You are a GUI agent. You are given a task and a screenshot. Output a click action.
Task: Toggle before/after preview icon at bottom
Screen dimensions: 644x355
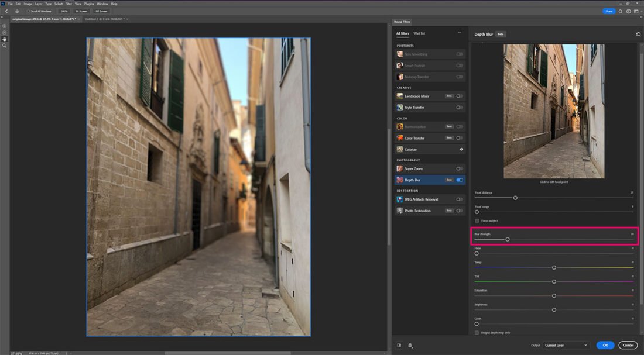pyautogui.click(x=399, y=345)
